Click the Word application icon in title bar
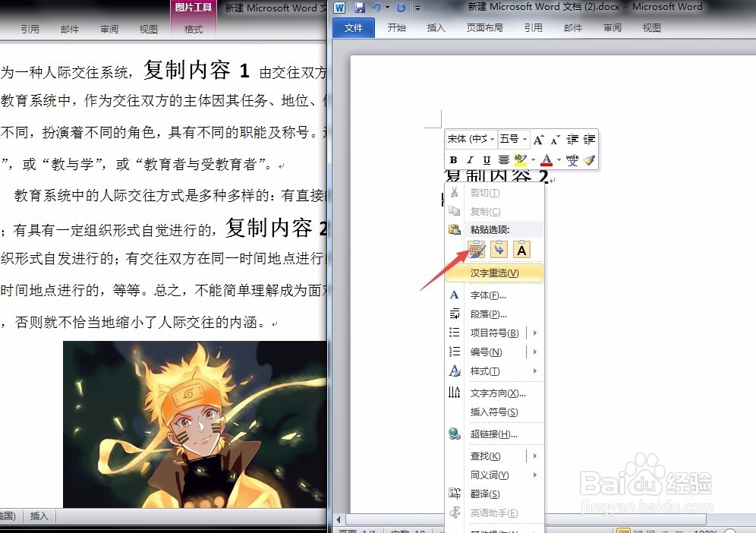This screenshot has height=533, width=756. [340, 8]
